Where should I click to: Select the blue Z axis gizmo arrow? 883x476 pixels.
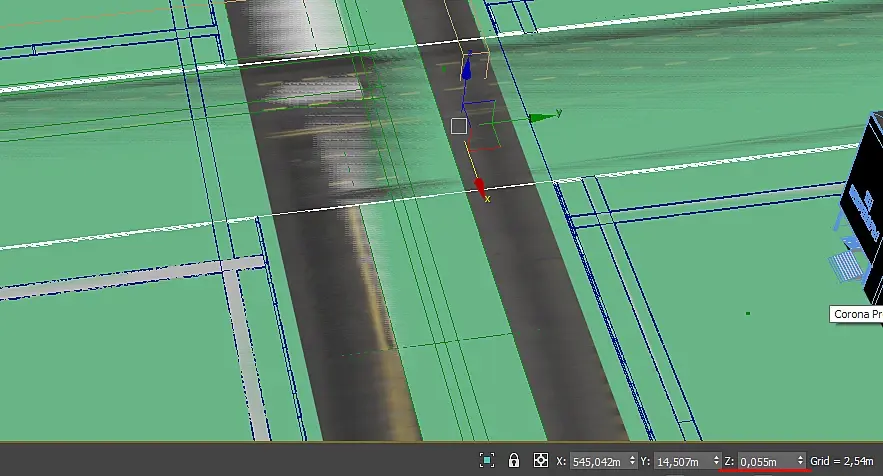pyautogui.click(x=466, y=70)
